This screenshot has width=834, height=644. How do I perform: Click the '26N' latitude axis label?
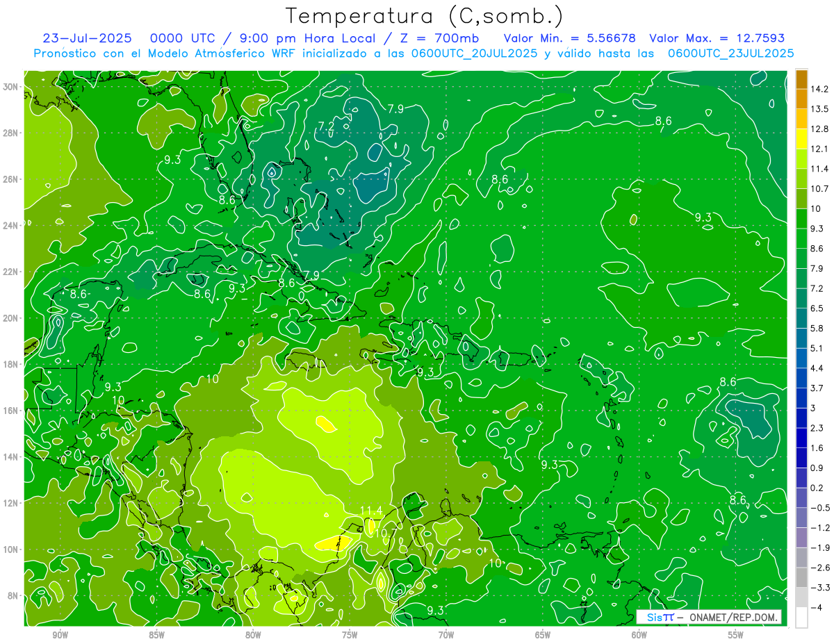[11, 179]
